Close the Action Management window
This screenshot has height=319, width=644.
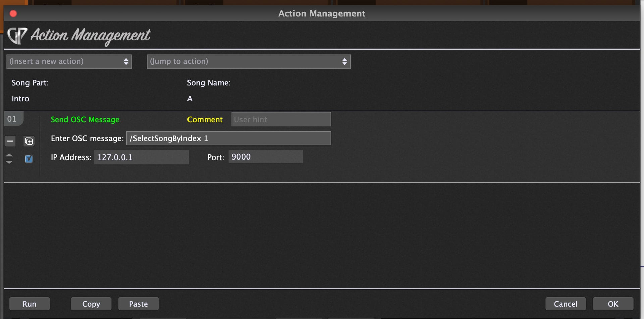click(x=13, y=14)
